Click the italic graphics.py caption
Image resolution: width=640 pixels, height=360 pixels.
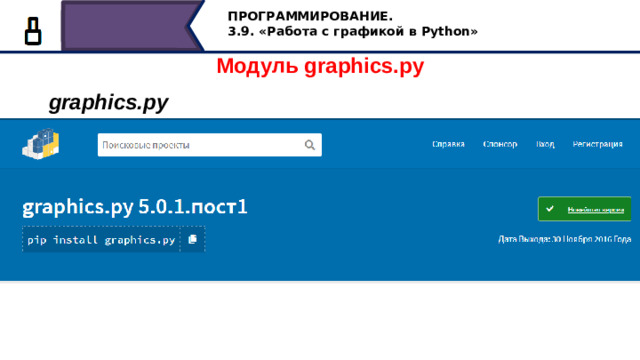(109, 102)
